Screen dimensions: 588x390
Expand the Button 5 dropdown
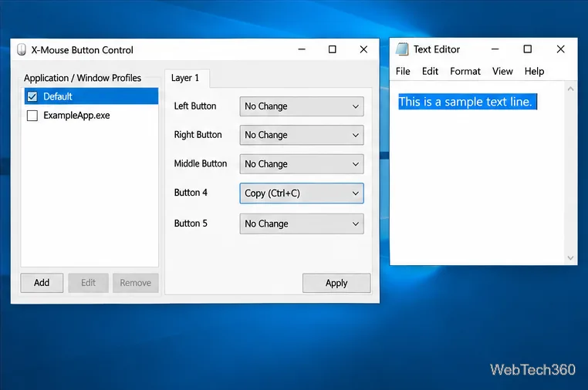point(302,224)
